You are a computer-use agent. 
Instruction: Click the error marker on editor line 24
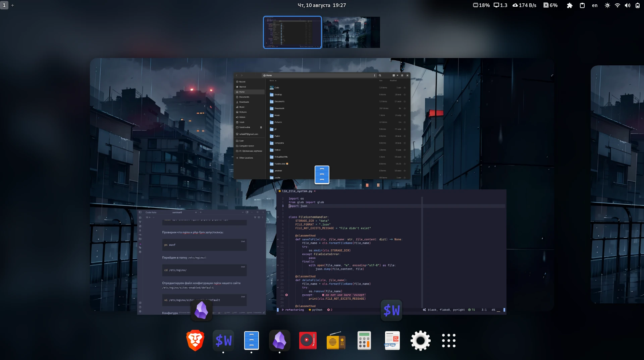pos(286,295)
